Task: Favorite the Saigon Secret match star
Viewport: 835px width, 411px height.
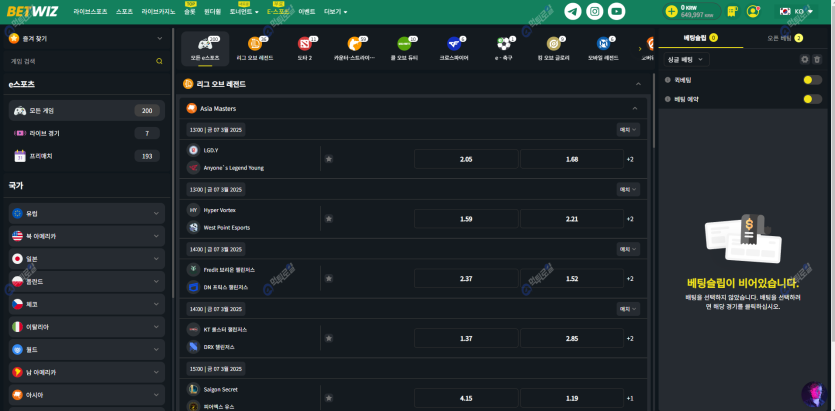Action: click(x=329, y=398)
